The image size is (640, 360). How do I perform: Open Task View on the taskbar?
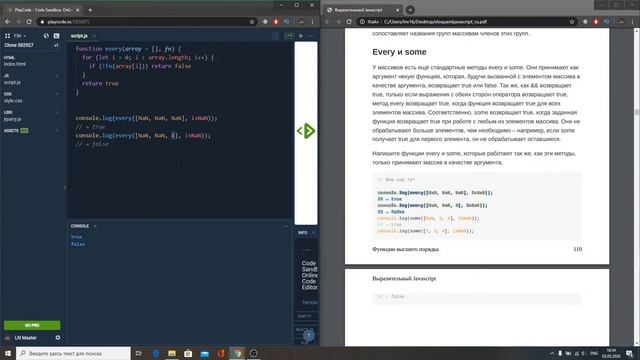[138, 353]
